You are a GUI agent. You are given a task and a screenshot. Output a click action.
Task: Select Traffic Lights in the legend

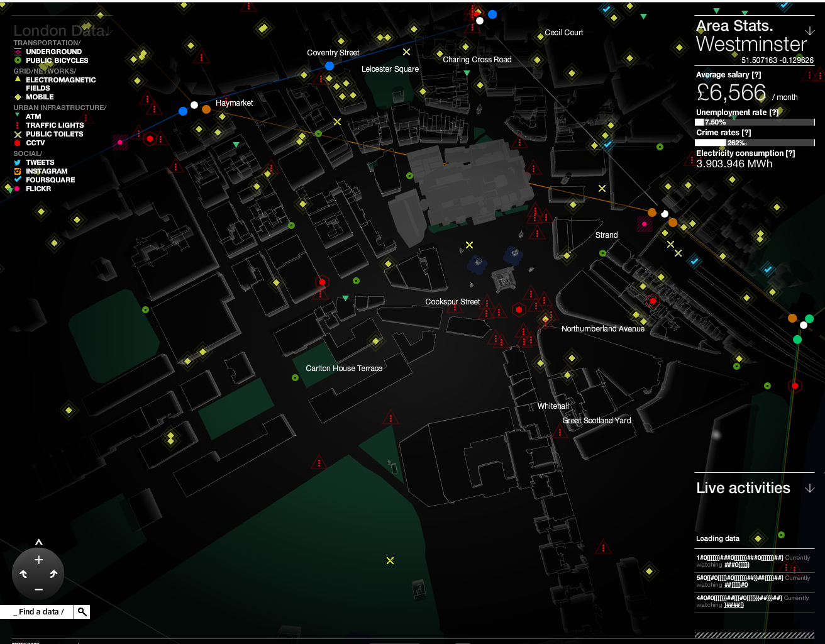(x=55, y=125)
